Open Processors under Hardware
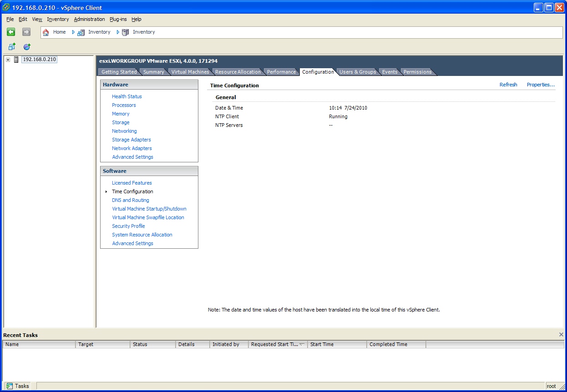The image size is (567, 392). 124,105
